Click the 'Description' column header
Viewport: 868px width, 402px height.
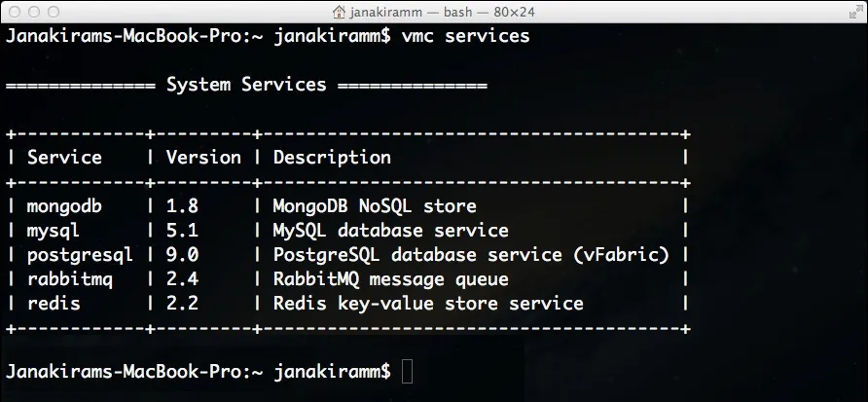pyautogui.click(x=332, y=158)
